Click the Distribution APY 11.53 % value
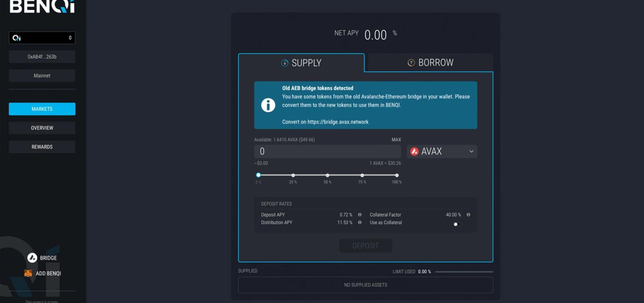 [x=345, y=222]
